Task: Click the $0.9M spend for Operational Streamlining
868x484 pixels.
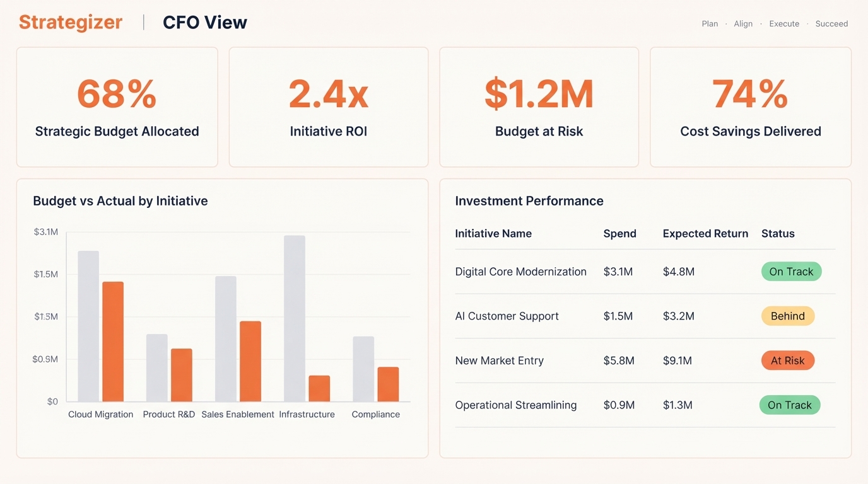Action: point(619,405)
